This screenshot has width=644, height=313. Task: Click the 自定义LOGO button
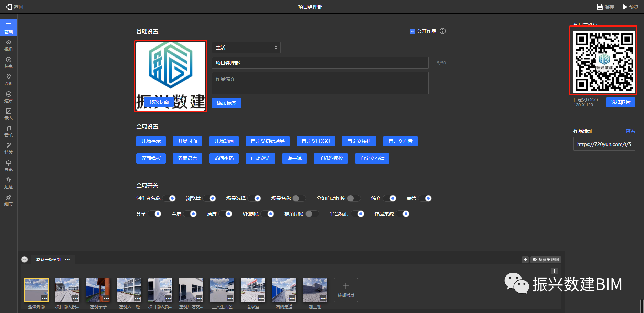point(315,141)
